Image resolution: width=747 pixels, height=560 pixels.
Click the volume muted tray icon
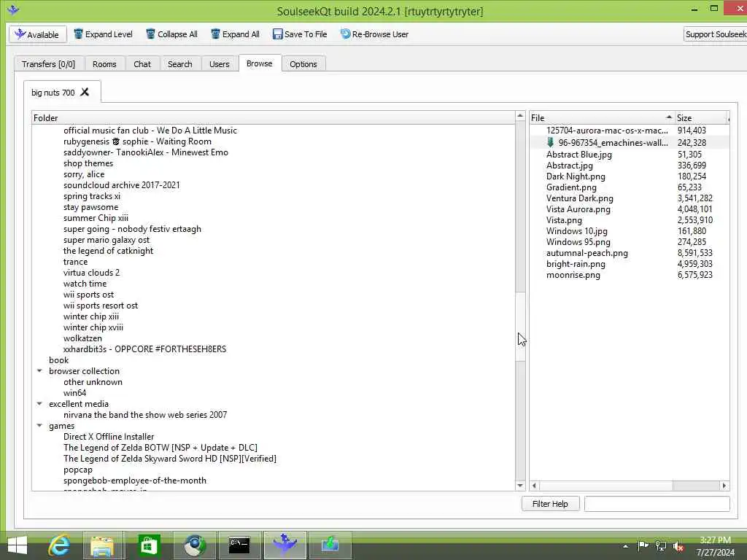679,546
